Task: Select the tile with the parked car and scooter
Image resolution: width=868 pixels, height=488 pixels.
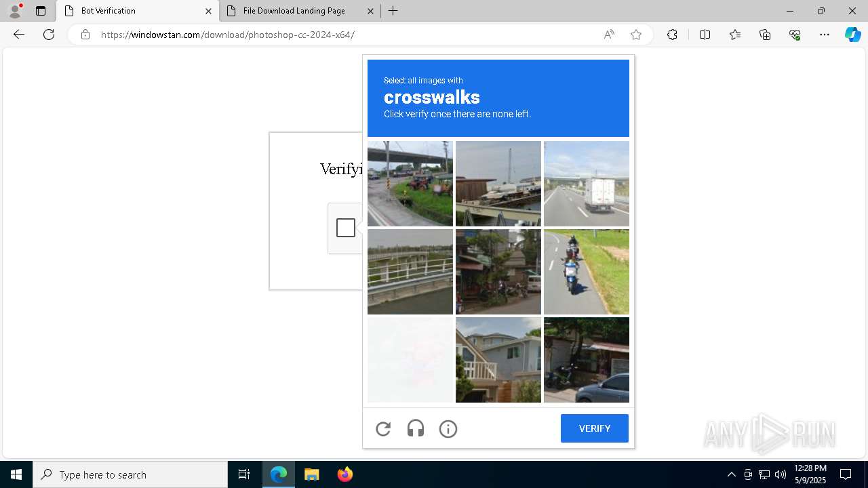Action: click(587, 360)
